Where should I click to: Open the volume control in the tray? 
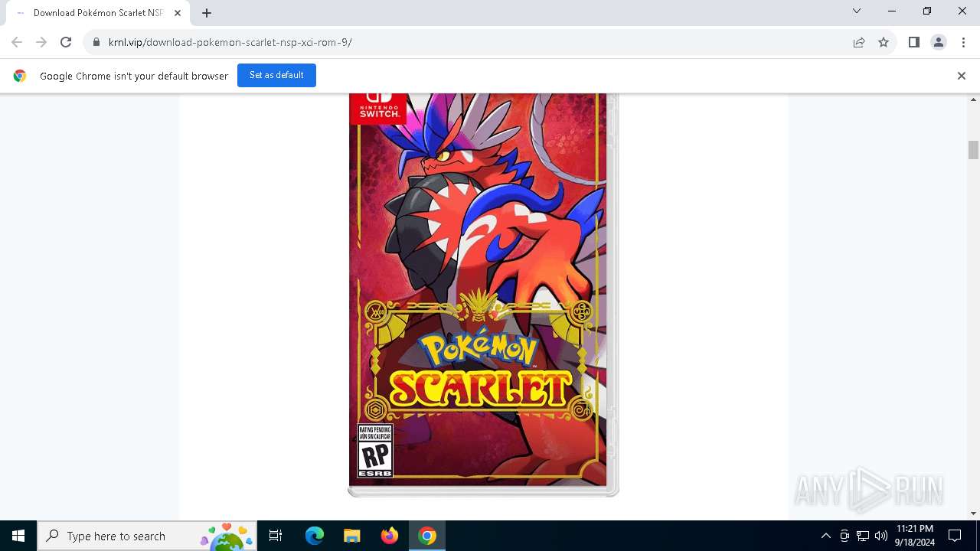pos(881,536)
